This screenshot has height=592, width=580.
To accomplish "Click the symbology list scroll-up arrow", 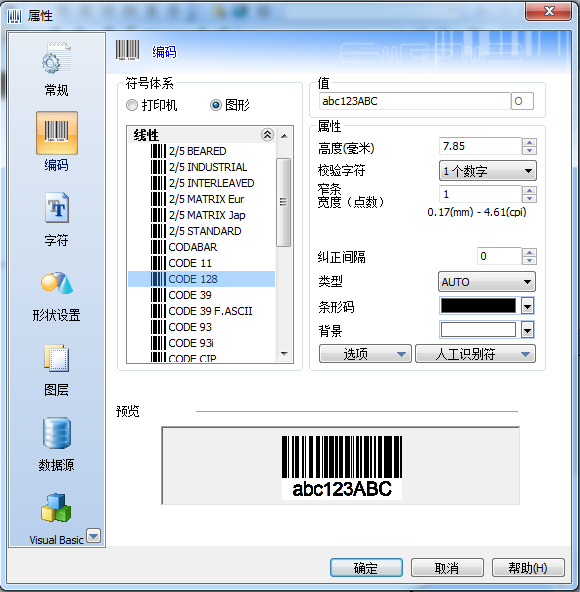I will point(284,136).
